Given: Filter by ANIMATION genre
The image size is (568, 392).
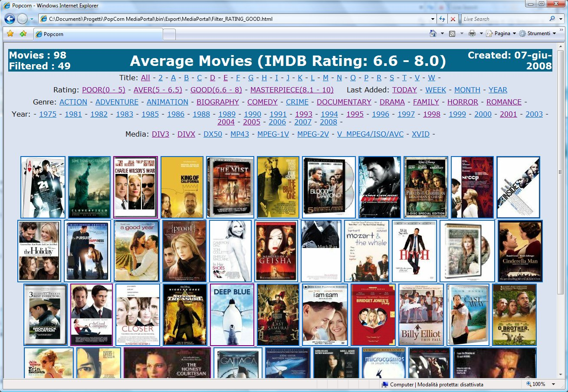Looking at the screenshot, I should click(x=167, y=102).
